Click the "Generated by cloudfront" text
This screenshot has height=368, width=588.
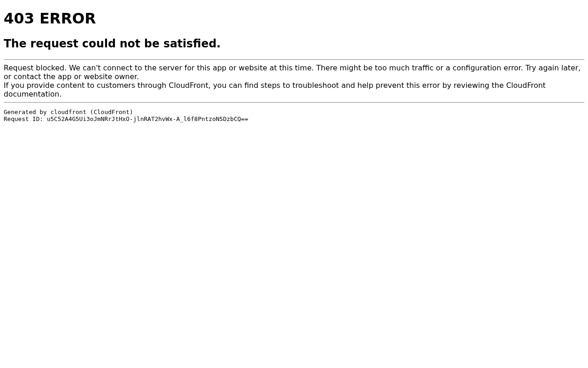(45, 112)
